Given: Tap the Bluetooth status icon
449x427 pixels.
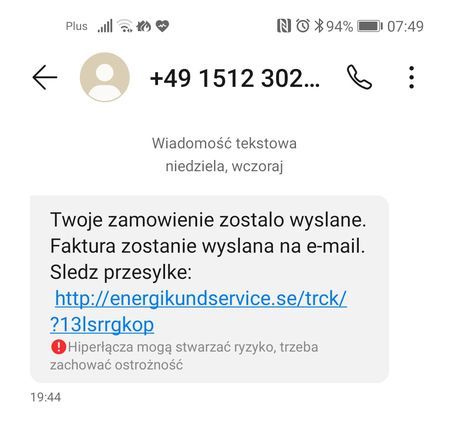Looking at the screenshot, I should [319, 26].
